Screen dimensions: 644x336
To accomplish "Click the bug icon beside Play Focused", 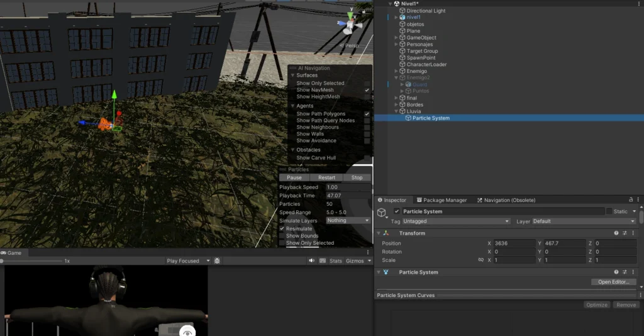I will [217, 260].
